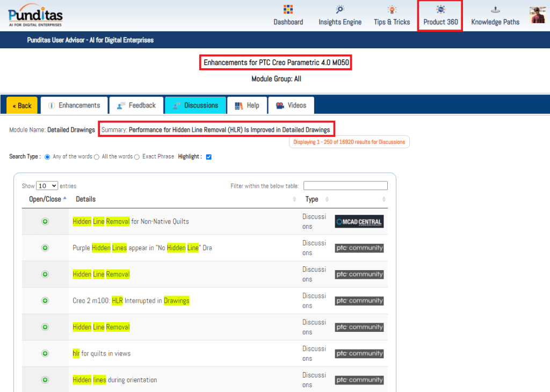Viewport: 550px width, 392px height.
Task: Toggle the Highlight checkbox
Action: pos(209,157)
